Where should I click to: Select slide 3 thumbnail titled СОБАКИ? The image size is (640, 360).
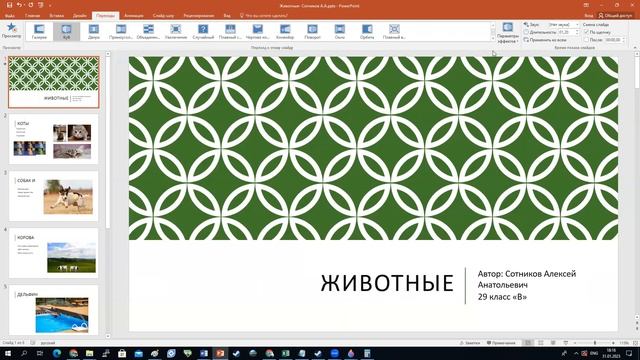53,196
